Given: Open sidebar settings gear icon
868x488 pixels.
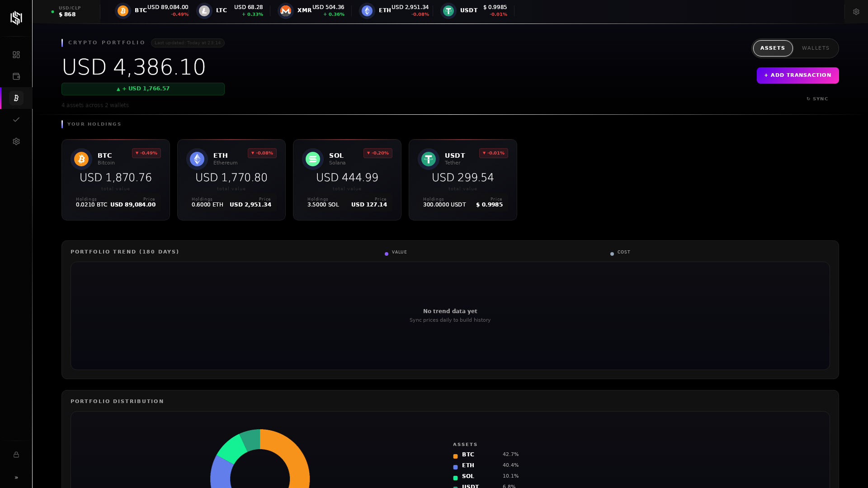Looking at the screenshot, I should coord(16,141).
